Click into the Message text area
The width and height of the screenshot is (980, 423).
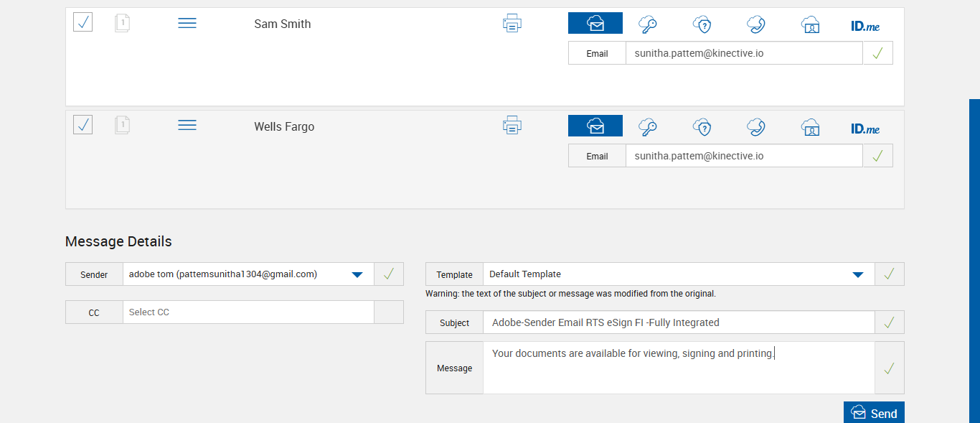tap(678, 368)
